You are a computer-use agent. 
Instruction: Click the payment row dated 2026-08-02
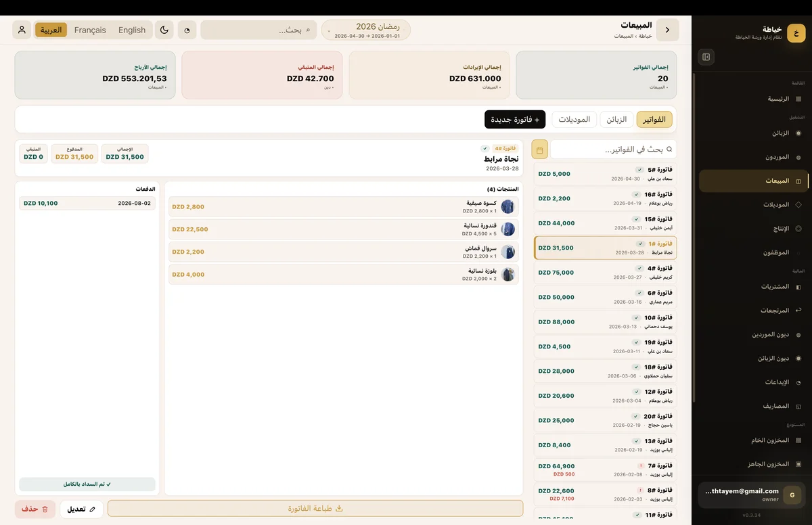[87, 203]
